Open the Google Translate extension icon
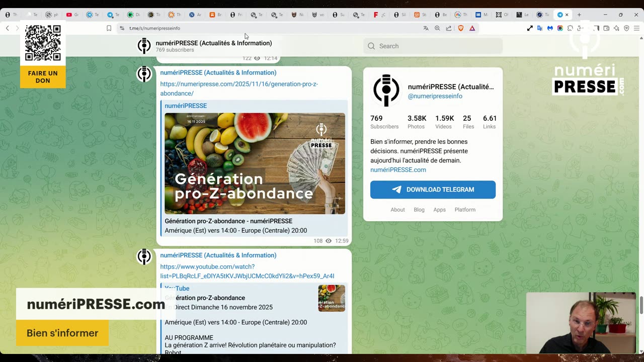Screen dimensions: 644x362 click(x=540, y=28)
